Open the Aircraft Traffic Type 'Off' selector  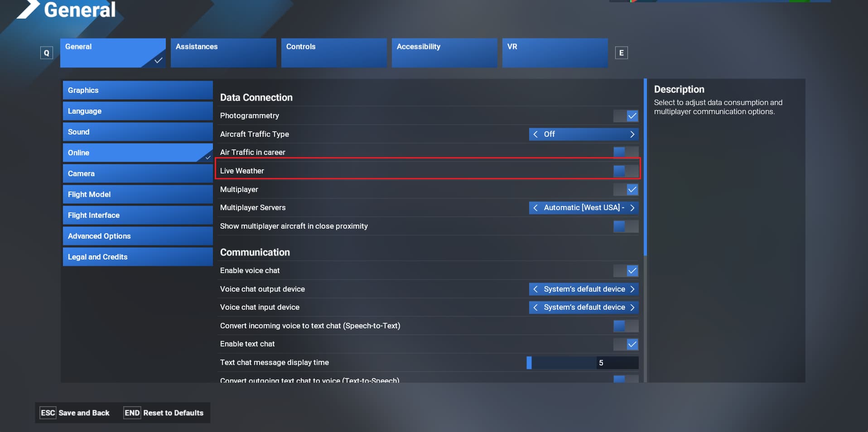583,134
